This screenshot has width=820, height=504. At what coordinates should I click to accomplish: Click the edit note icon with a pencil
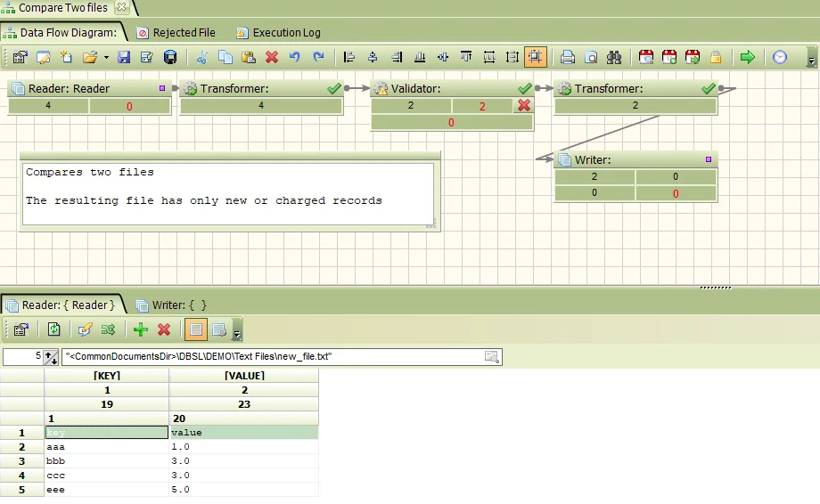tap(44, 57)
